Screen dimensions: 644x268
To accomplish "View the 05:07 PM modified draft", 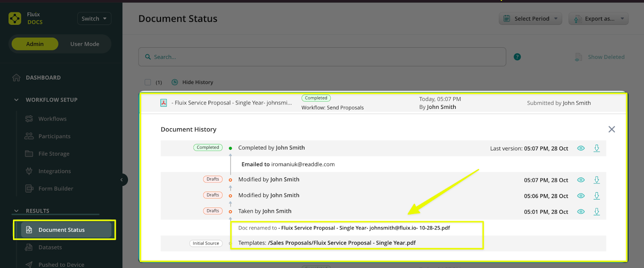I will (580, 180).
